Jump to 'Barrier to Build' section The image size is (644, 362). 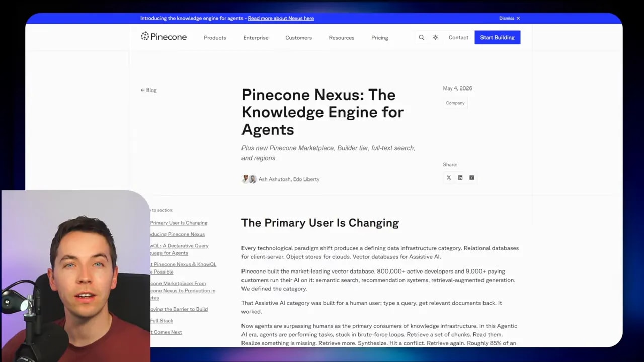[x=179, y=309]
